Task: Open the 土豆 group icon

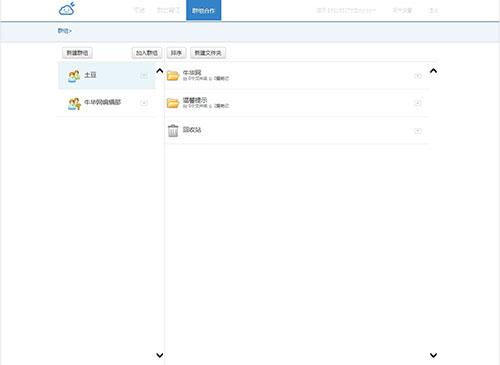Action: tap(74, 76)
